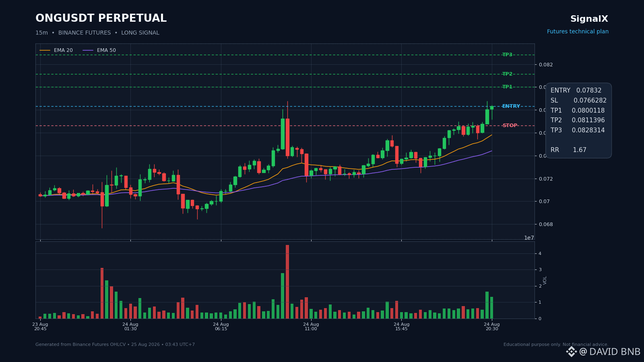Click the green TP2 label on the chart
Screen dimensions: 644x362
(507, 74)
